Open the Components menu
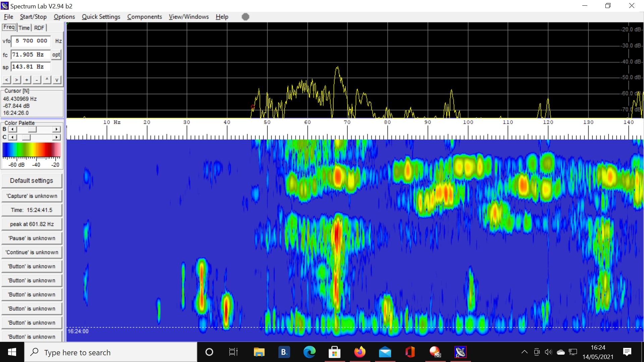The height and width of the screenshot is (362, 644). tap(145, 17)
